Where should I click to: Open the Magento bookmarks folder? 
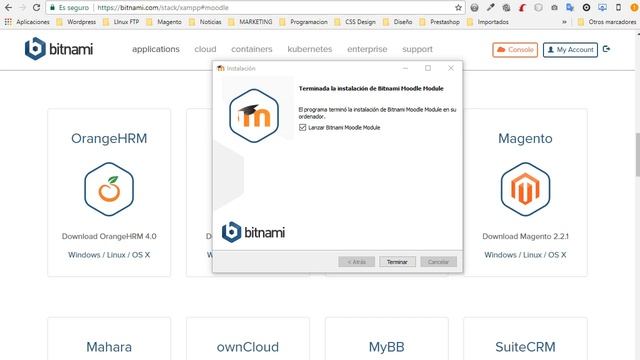coord(164,22)
